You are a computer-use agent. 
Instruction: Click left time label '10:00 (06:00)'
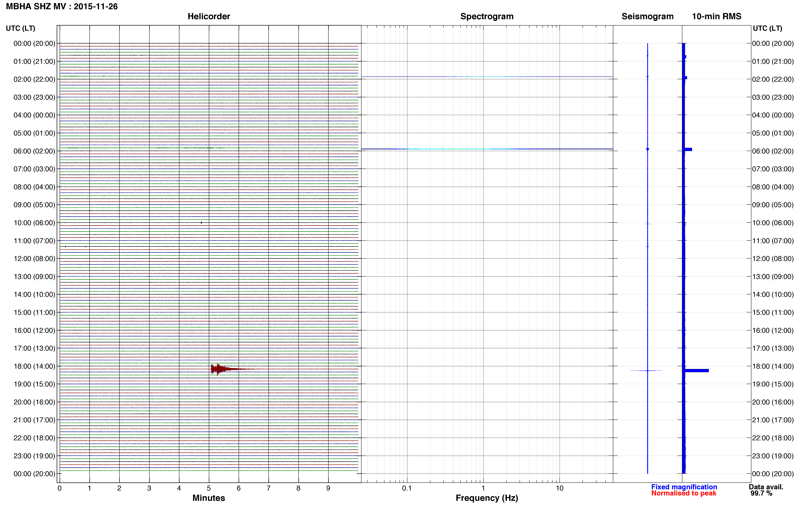(x=34, y=223)
